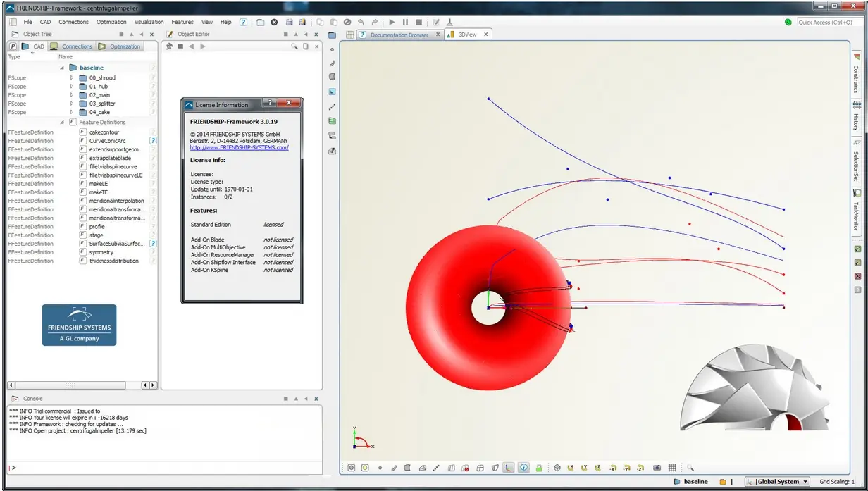Toggle the green check box on right sidebar
The height and width of the screenshot is (491, 868).
[857, 249]
